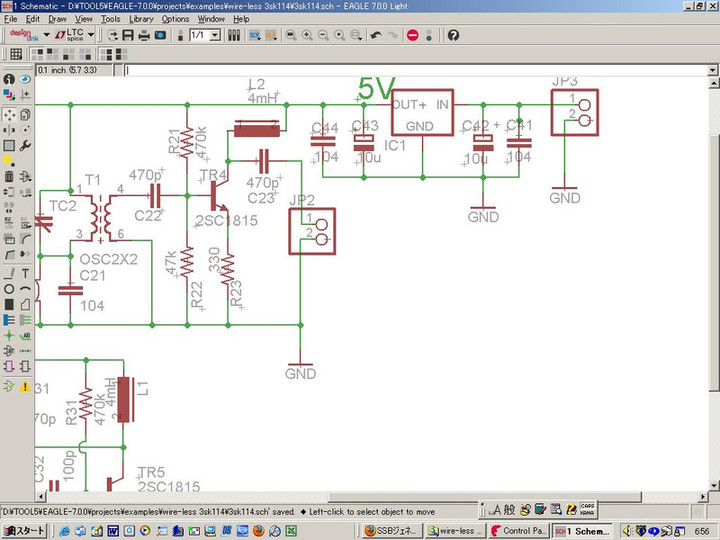Click the Undo arrow icon

pyautogui.click(x=375, y=35)
